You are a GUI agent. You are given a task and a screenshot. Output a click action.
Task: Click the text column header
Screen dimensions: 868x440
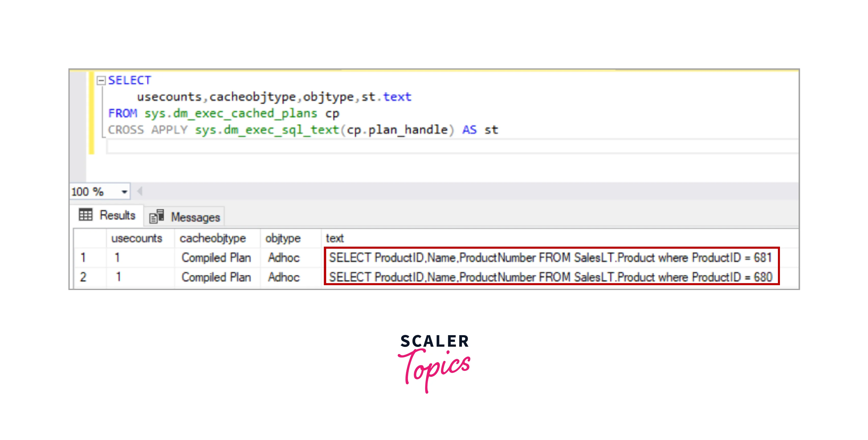(x=334, y=238)
